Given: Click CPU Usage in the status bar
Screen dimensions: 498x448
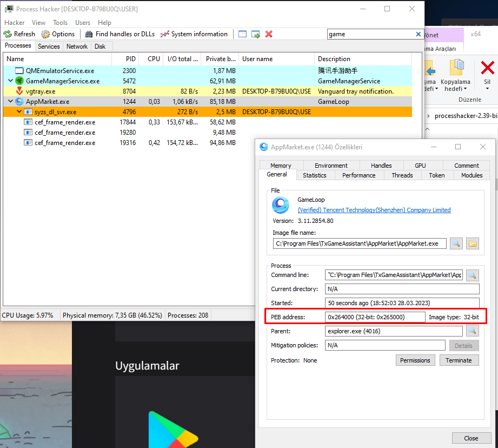Looking at the screenshot, I should click(28, 315).
